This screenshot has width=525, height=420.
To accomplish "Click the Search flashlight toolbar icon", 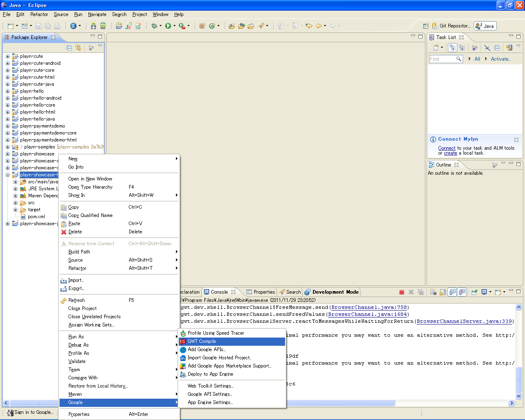I will point(261,26).
